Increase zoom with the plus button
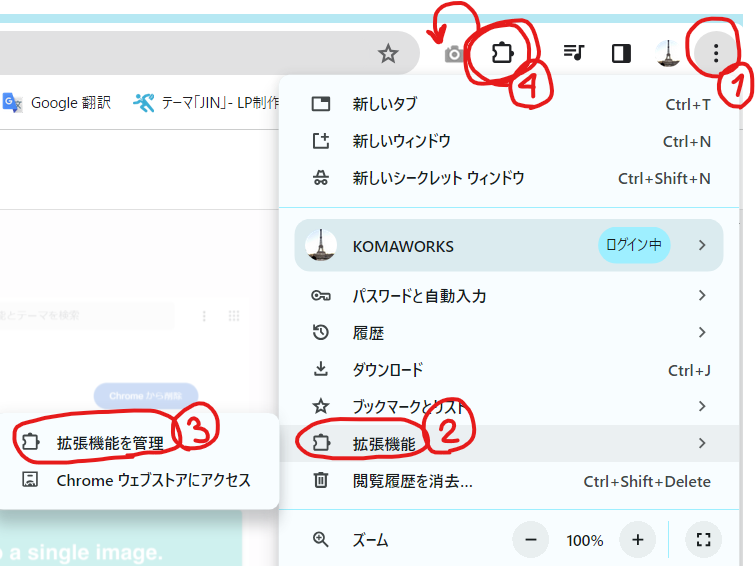 tap(637, 540)
